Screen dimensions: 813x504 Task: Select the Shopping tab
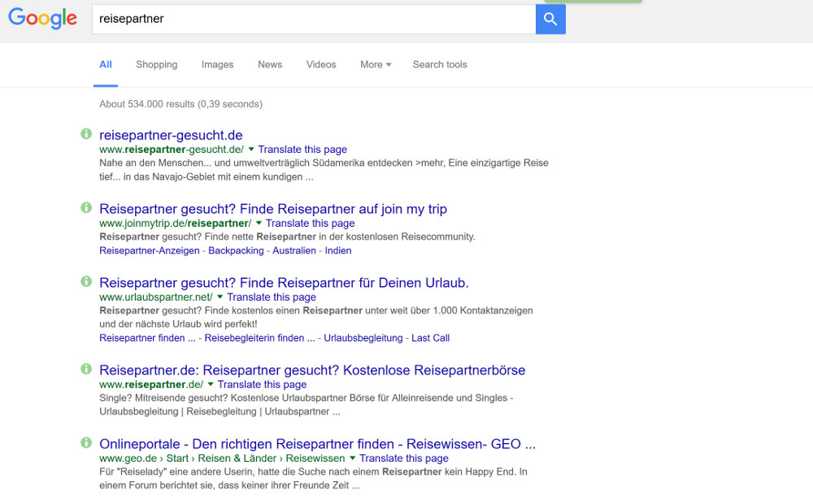[156, 64]
